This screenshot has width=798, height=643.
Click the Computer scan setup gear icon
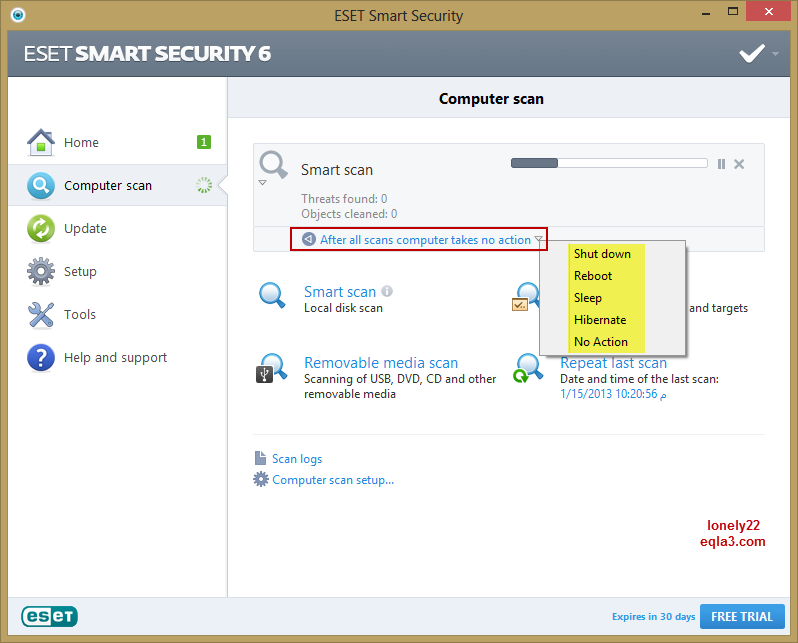(261, 479)
